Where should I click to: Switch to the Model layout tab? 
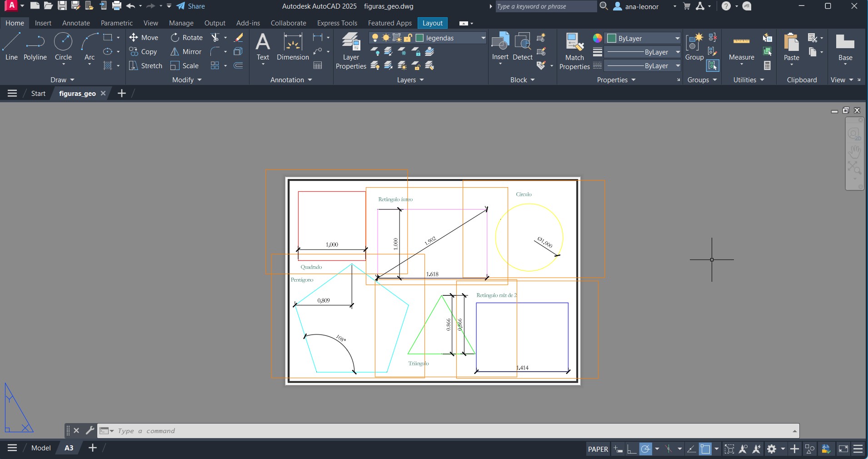coord(41,448)
